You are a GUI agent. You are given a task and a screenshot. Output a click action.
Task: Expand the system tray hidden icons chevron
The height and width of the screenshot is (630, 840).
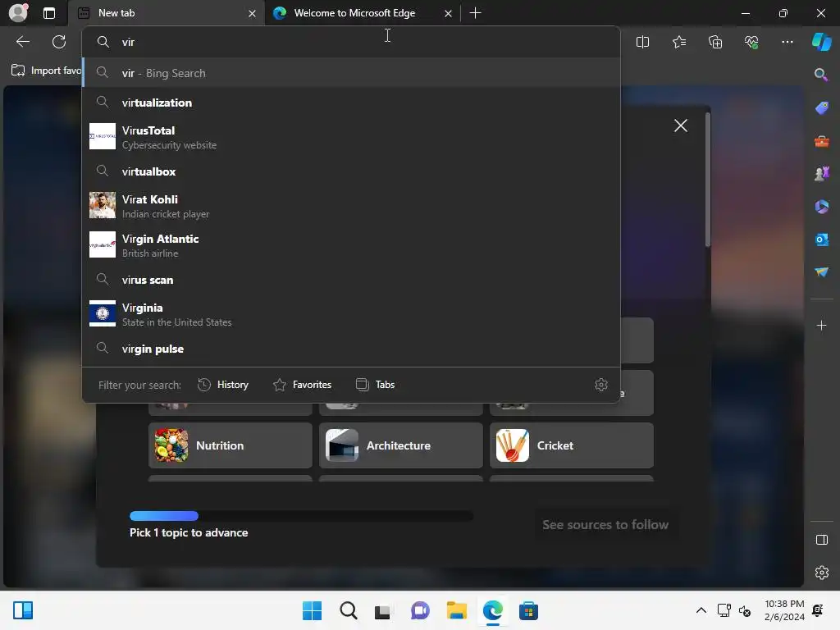coord(701,610)
